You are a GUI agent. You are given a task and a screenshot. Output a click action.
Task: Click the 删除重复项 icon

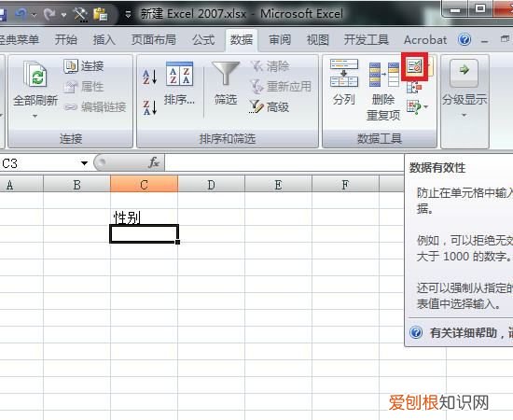pyautogui.click(x=384, y=75)
